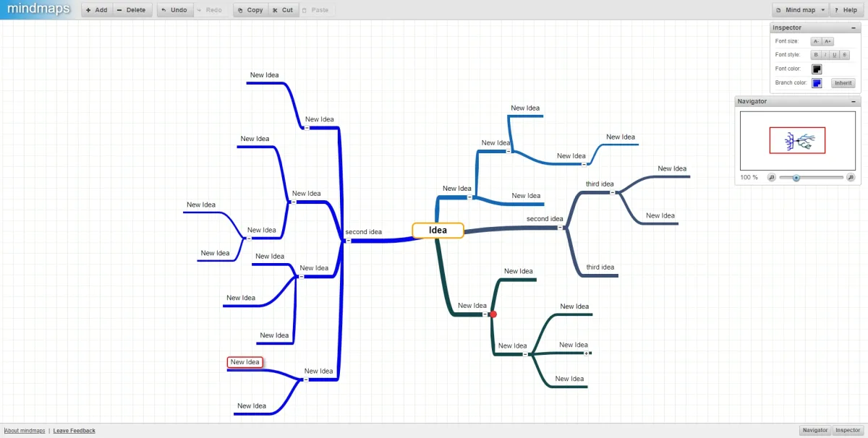Collapse the green New Idea branch beside red dot
The height and width of the screenshot is (438, 868).
486,314
